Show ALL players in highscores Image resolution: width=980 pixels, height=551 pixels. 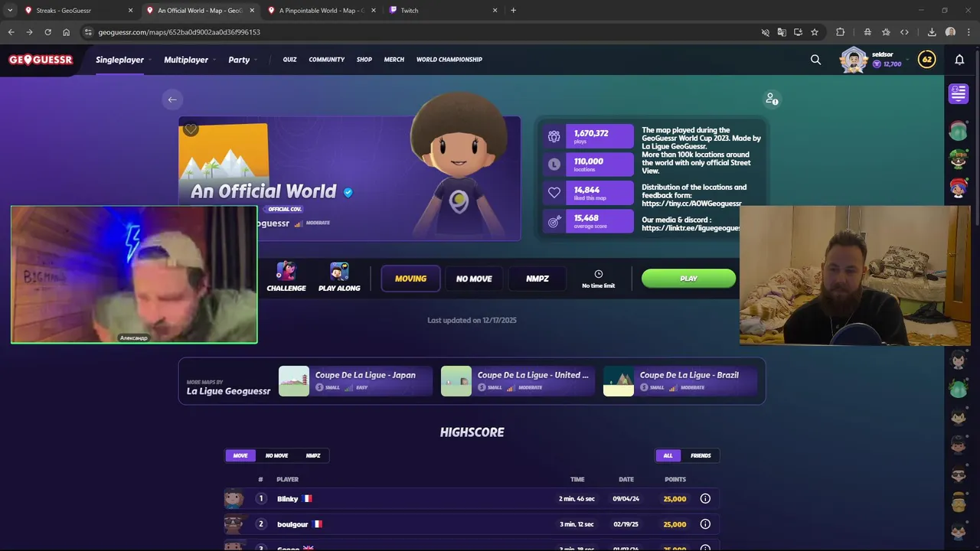[x=668, y=455]
